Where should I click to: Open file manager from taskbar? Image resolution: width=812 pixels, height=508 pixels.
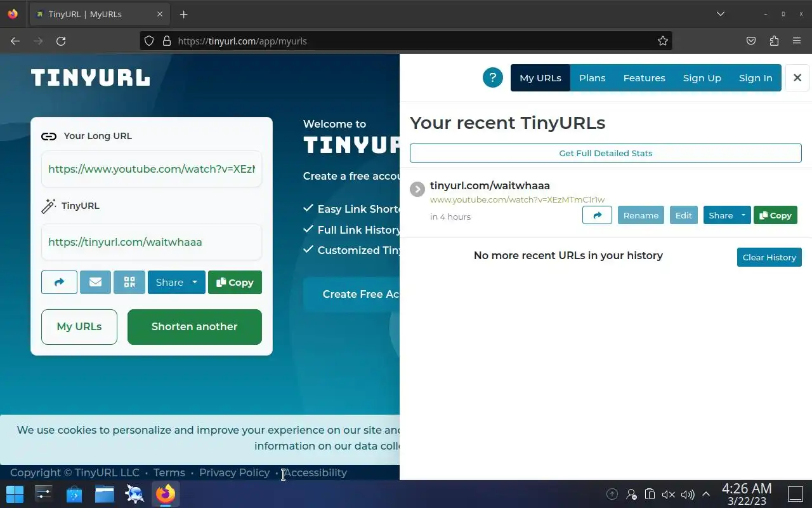pos(105,494)
